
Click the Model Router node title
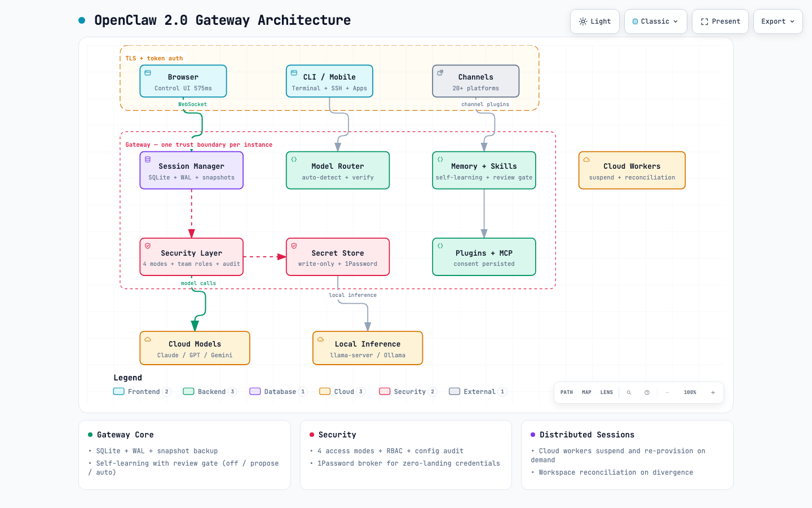[338, 167]
